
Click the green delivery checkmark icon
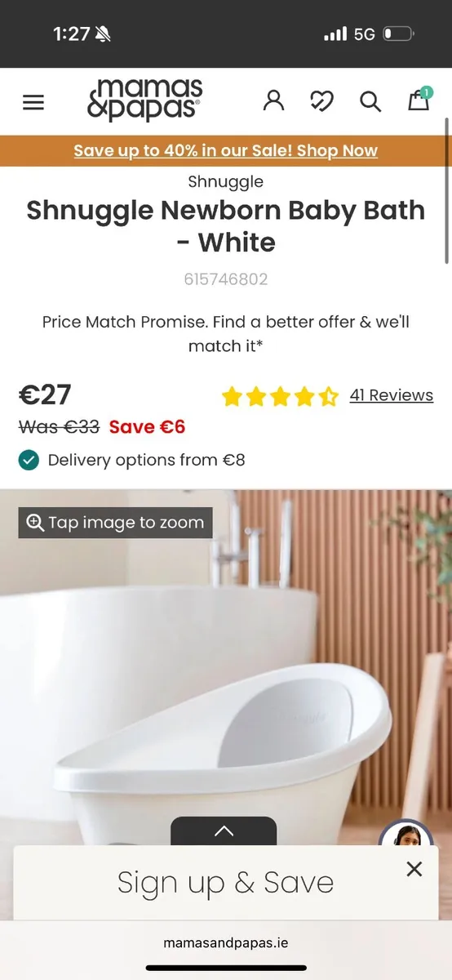point(29,460)
